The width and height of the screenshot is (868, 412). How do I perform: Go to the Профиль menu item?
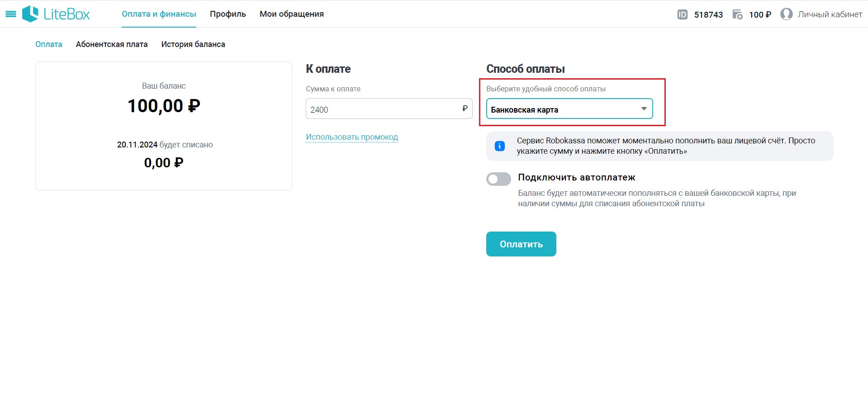[x=228, y=14]
